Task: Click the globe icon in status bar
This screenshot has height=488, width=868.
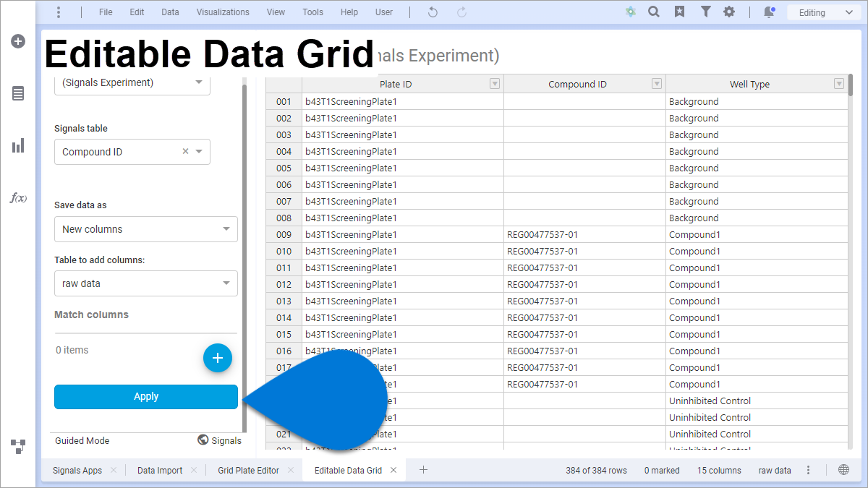Action: (843, 470)
